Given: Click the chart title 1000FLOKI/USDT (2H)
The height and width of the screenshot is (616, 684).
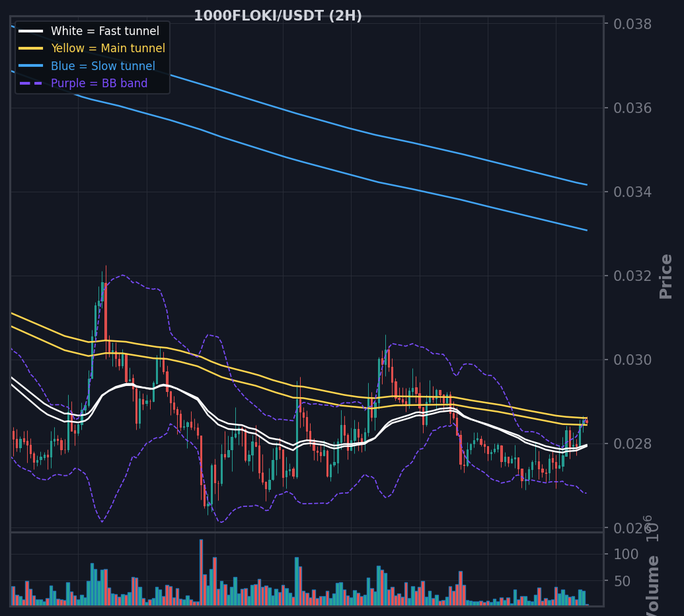Looking at the screenshot, I should tap(278, 16).
